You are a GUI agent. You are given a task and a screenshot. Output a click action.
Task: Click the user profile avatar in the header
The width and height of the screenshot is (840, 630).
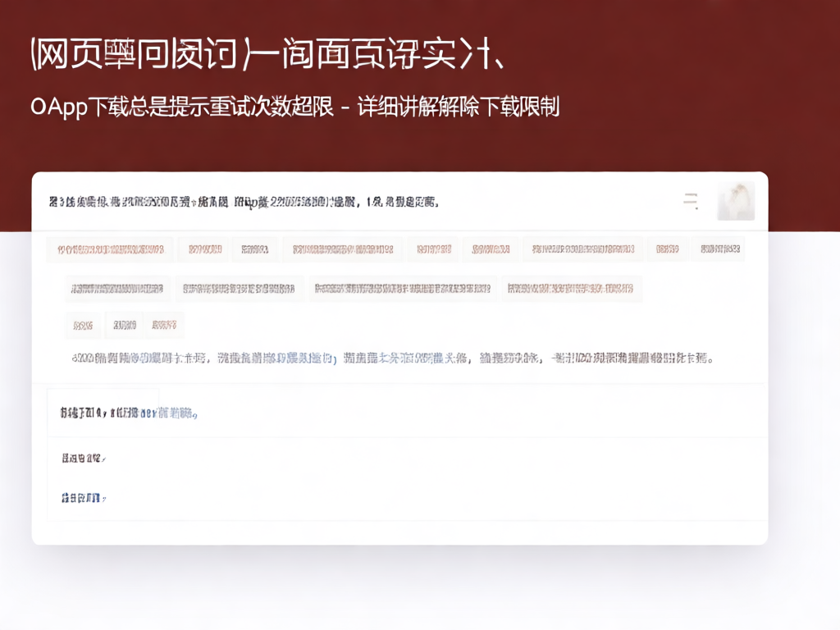click(735, 199)
